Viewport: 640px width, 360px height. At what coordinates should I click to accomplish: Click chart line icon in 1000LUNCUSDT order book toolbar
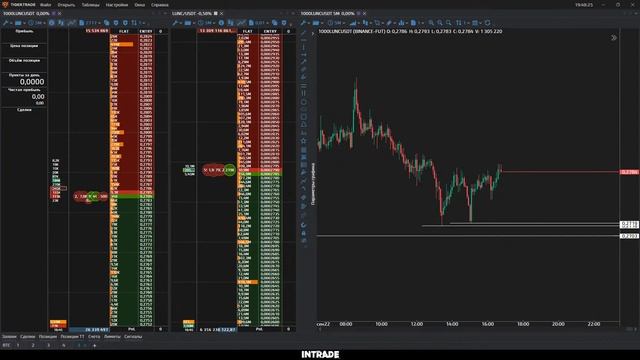[x=71, y=23]
